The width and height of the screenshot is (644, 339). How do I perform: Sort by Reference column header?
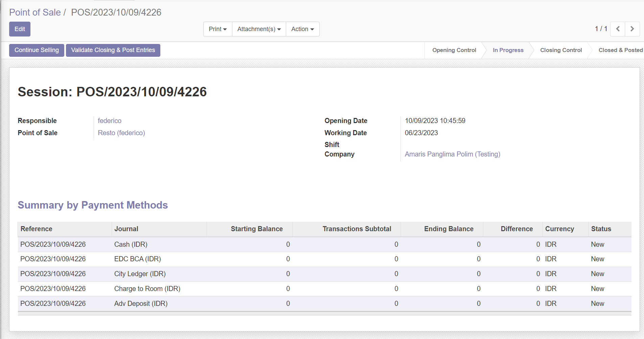65,229
